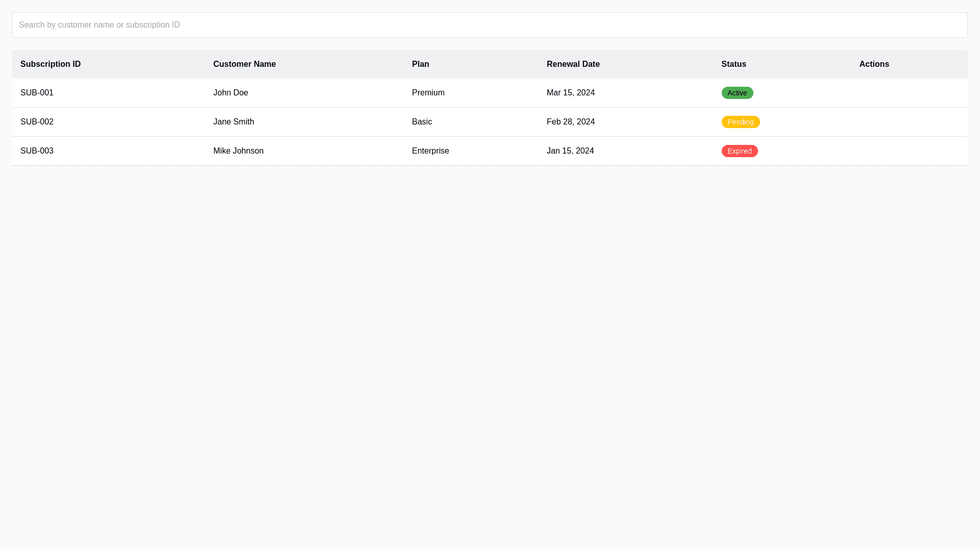Select the yellow Pending status badge
Viewport: 980px width, 551px height.
click(740, 122)
